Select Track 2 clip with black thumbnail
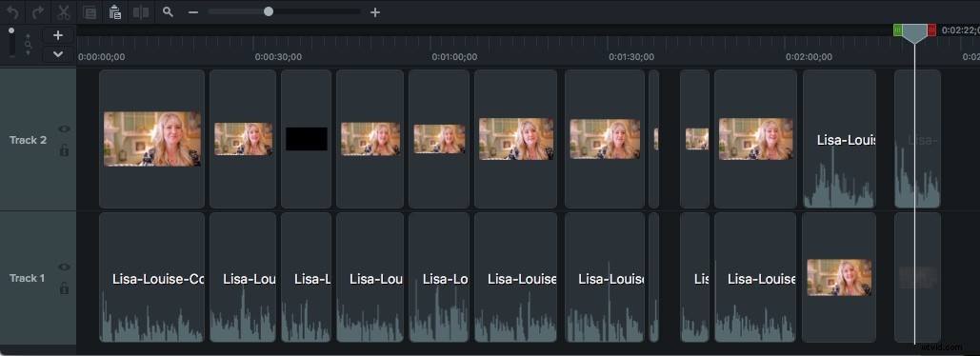This screenshot has width=980, height=356. coord(307,139)
